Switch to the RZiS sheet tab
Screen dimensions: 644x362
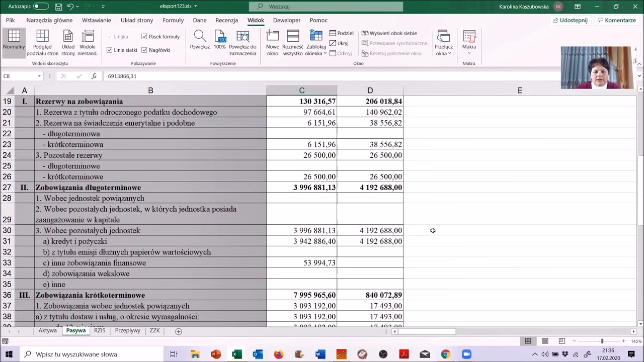100,331
